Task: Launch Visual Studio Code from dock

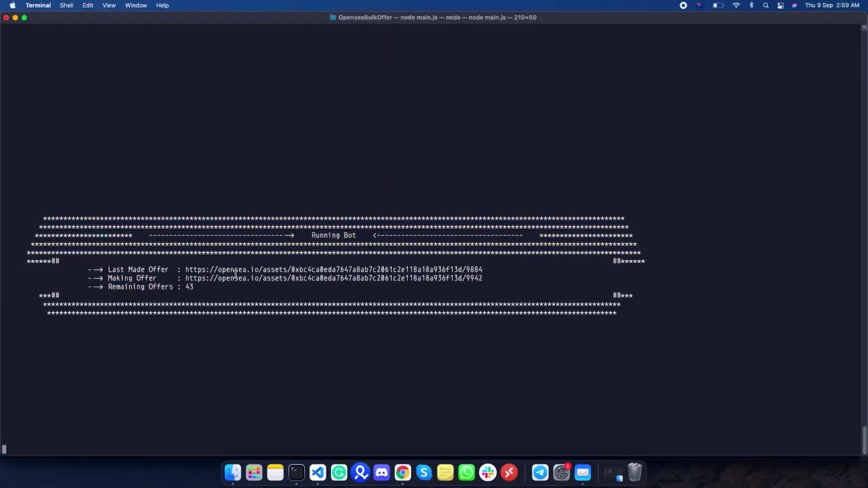Action: tap(317, 472)
